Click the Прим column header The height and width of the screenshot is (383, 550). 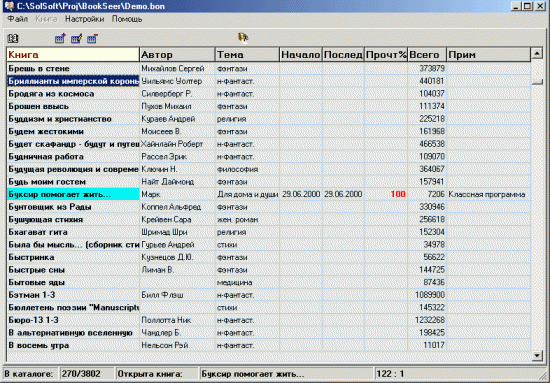(x=489, y=55)
